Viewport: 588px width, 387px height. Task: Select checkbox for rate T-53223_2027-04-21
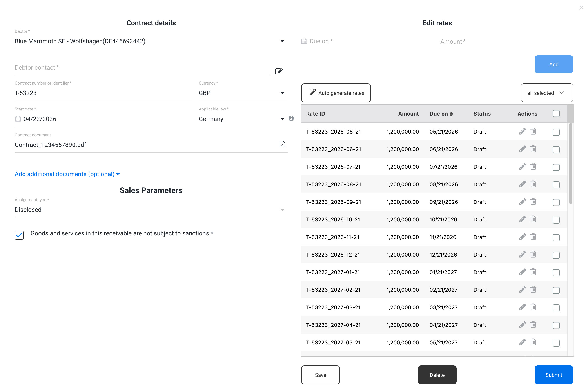tap(556, 326)
